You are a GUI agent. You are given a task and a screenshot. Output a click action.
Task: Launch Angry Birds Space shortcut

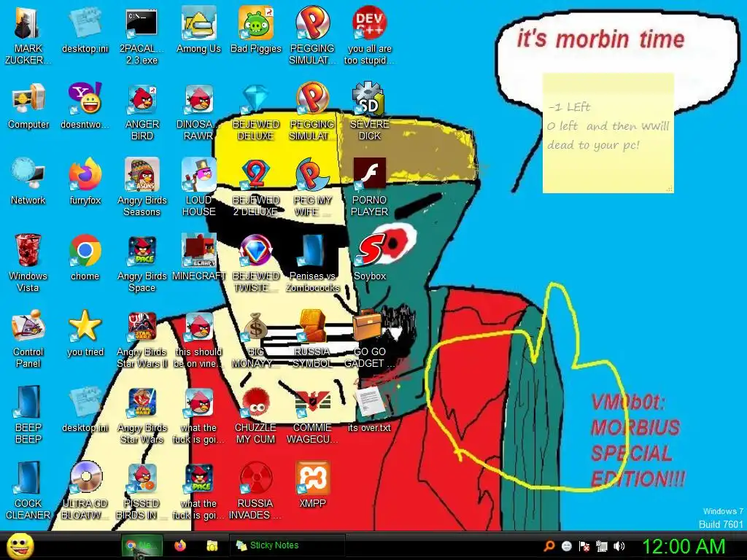pyautogui.click(x=142, y=262)
